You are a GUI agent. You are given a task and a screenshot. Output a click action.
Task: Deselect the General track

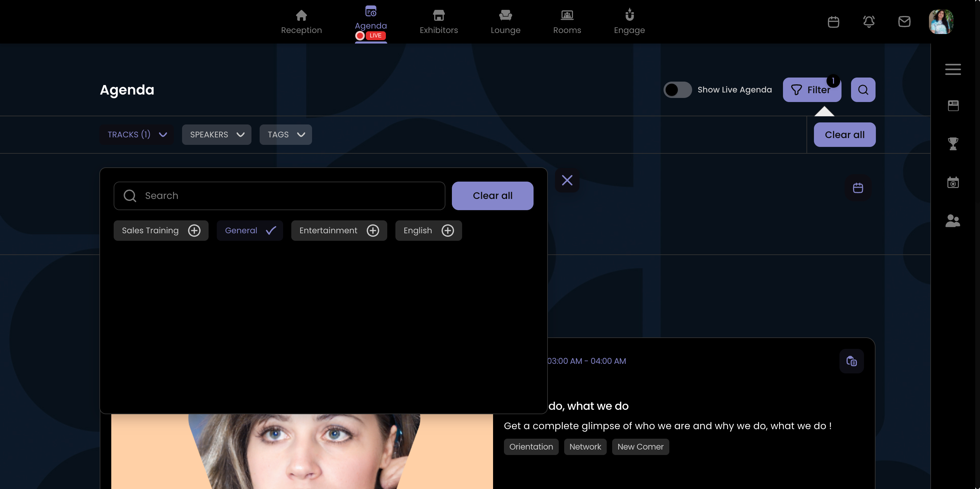pos(249,231)
